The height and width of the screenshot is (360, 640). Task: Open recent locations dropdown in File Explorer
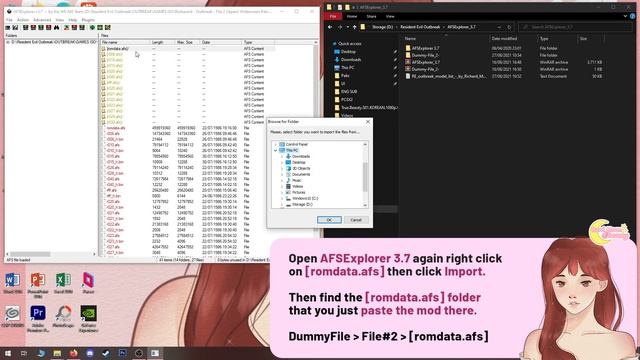click(x=348, y=27)
